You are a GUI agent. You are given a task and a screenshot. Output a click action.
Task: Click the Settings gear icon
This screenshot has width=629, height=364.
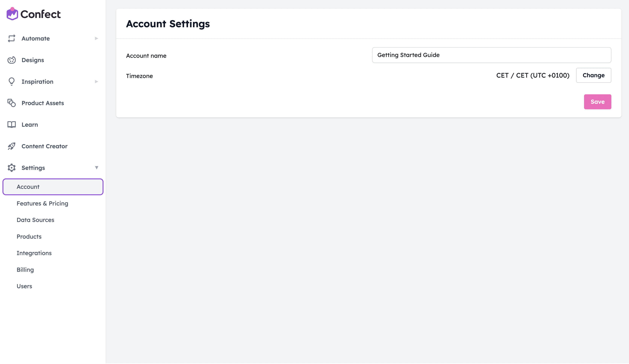coord(12,168)
